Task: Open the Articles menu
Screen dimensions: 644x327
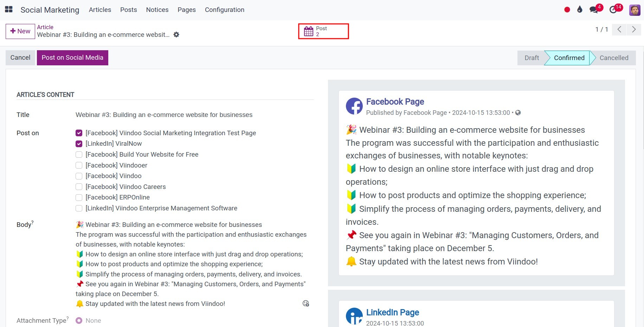Action: pos(100,10)
